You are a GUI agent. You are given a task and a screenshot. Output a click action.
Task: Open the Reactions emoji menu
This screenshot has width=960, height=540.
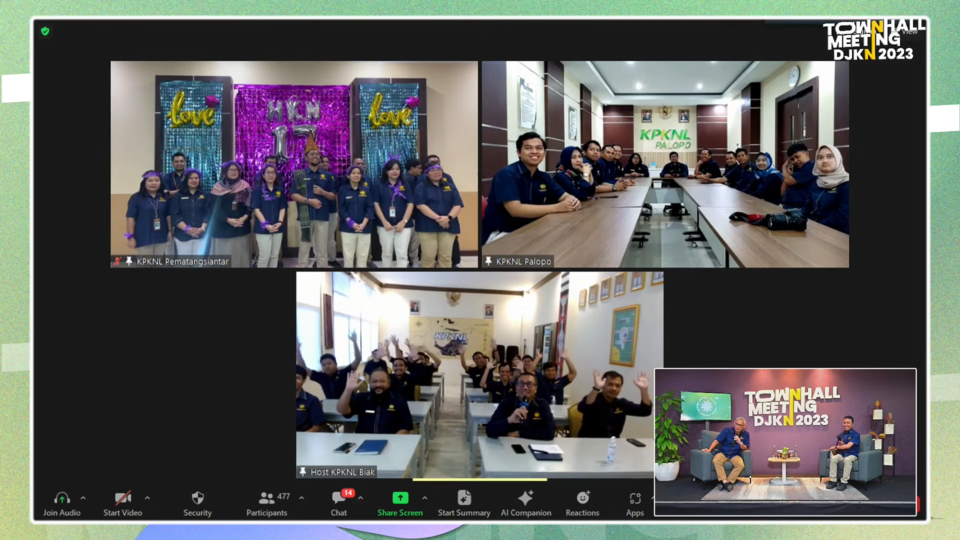point(582,498)
